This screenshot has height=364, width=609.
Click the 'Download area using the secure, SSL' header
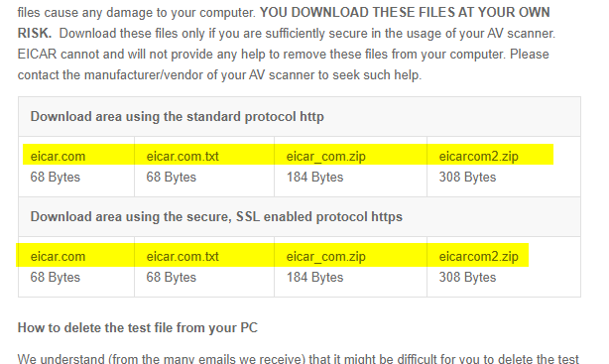click(216, 216)
